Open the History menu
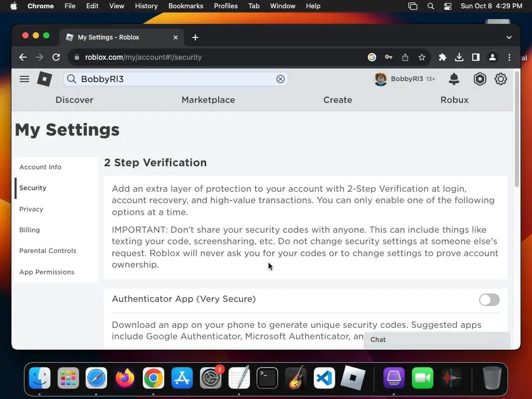Screen dimensions: 532x399 click(x=146, y=6)
